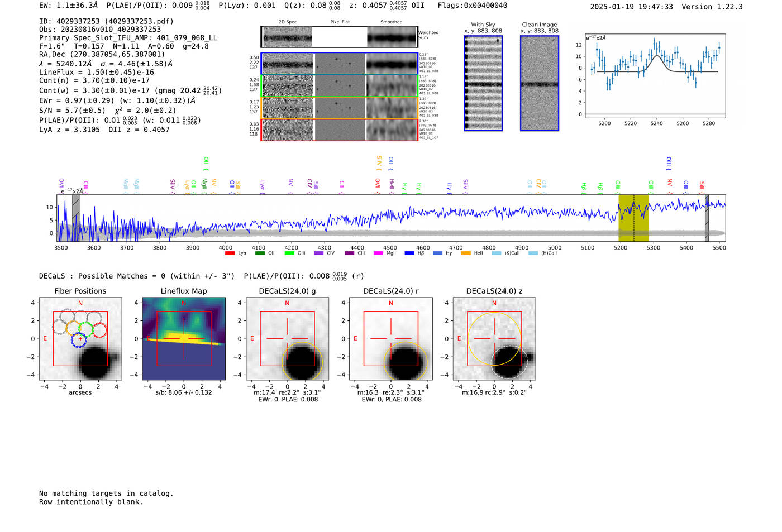This screenshot has width=782, height=532.
Task: Open the Fiber Positions cutout image
Action: [x=80, y=339]
